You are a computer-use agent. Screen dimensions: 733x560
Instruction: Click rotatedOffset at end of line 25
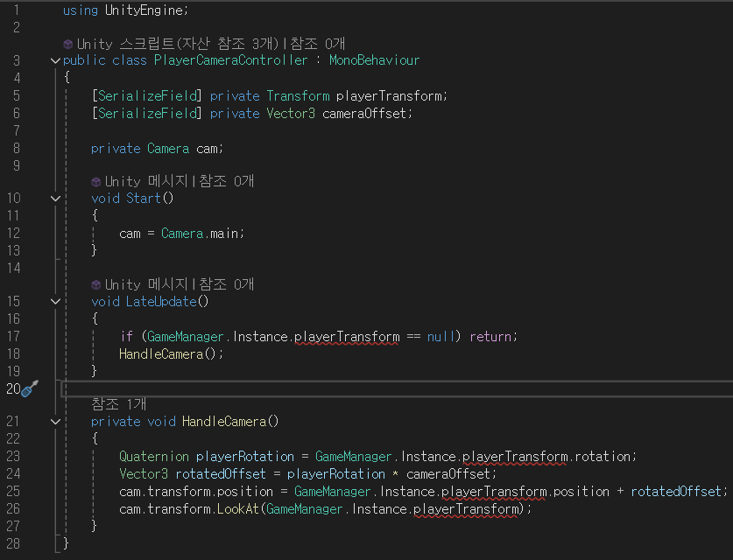click(x=676, y=491)
